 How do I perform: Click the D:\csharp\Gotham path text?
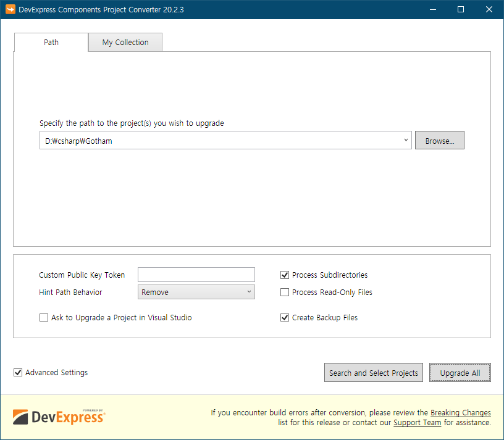78,141
